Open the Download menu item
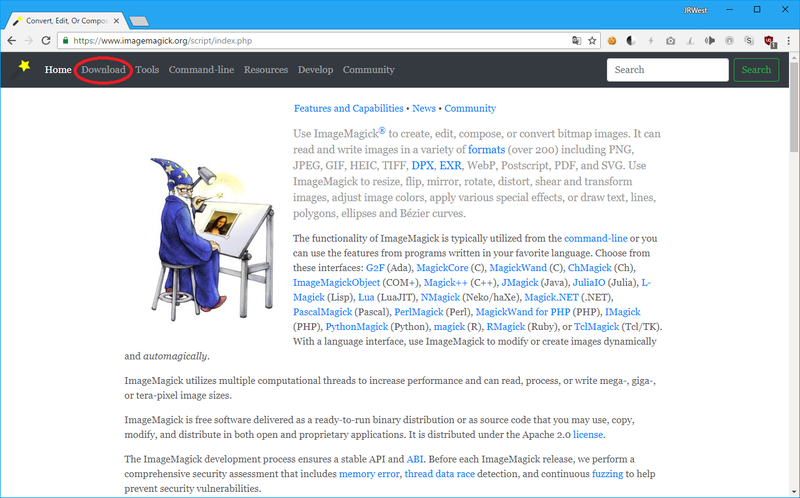 (x=103, y=70)
